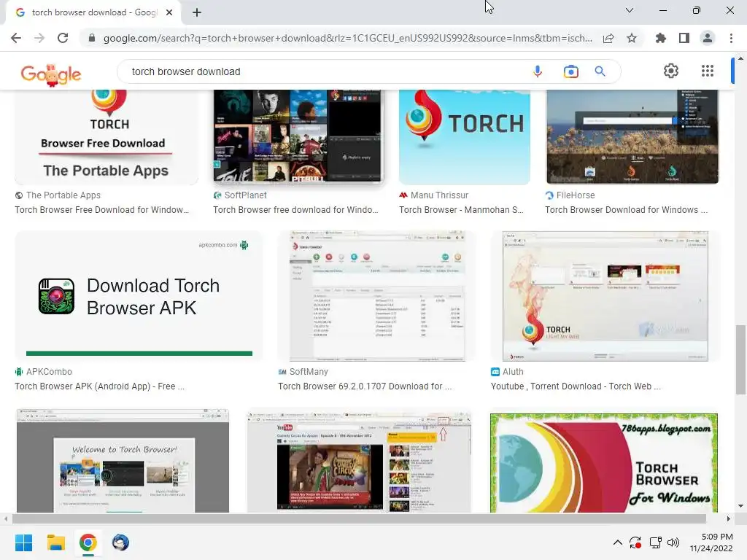747x560 pixels.
Task: Open the Windows Start menu
Action: (x=23, y=542)
